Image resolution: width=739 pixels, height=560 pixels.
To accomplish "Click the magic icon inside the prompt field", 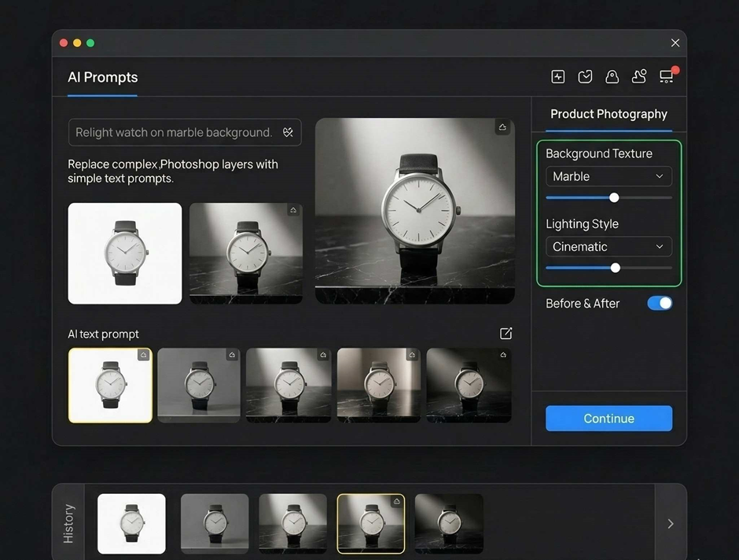I will click(289, 132).
